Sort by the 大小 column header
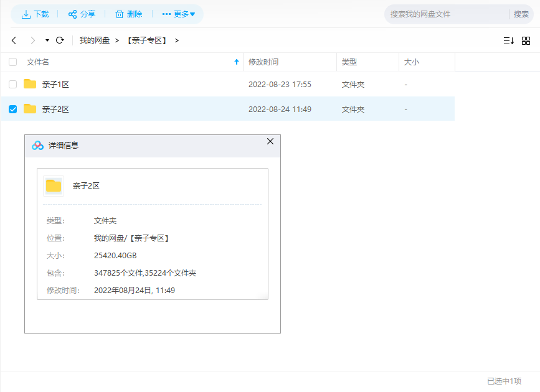The image size is (540, 392). click(412, 62)
